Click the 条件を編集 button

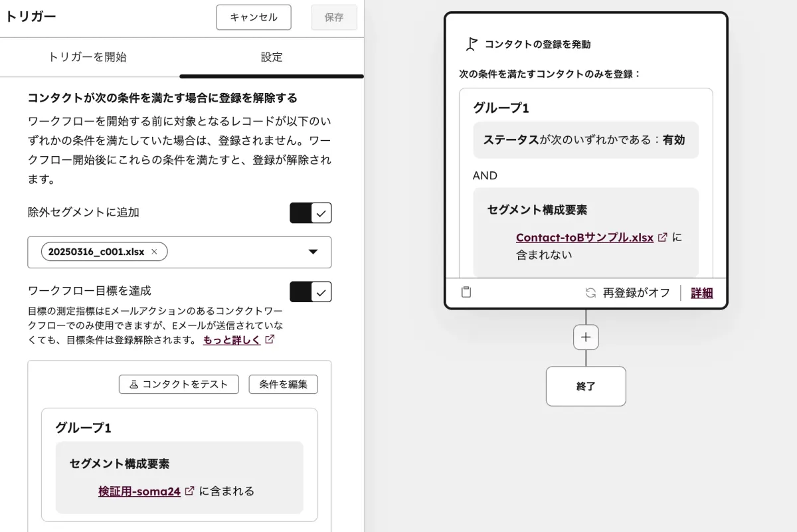(283, 384)
